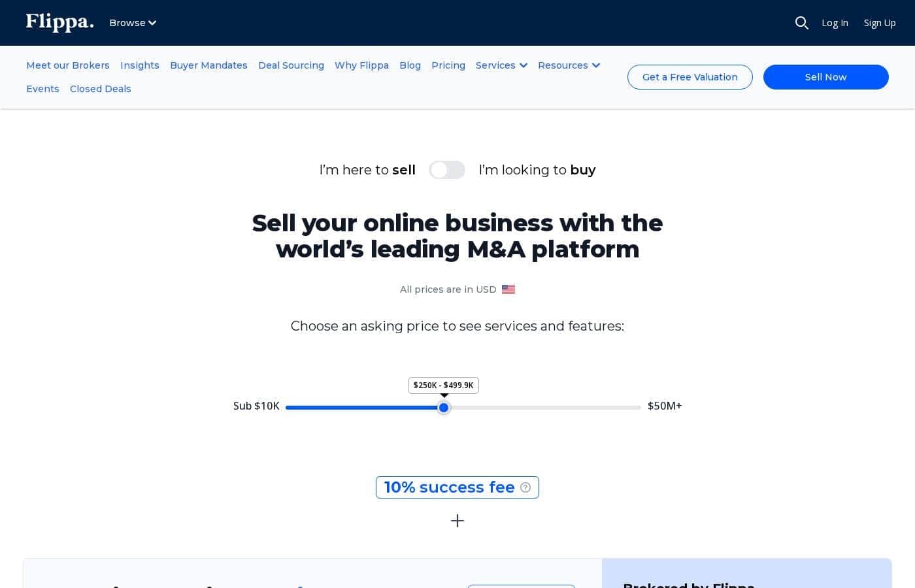Open the Events page
This screenshot has height=588, width=915.
pos(42,89)
